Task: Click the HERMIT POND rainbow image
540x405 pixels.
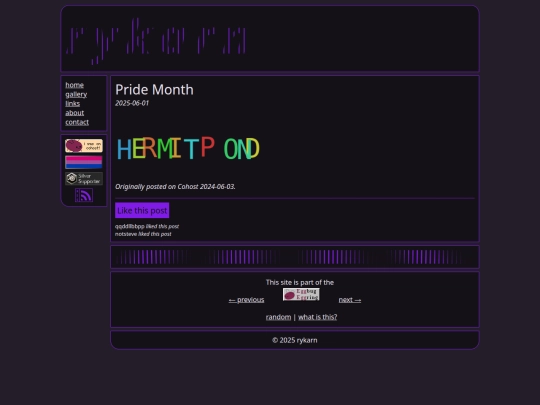Action: click(x=188, y=148)
